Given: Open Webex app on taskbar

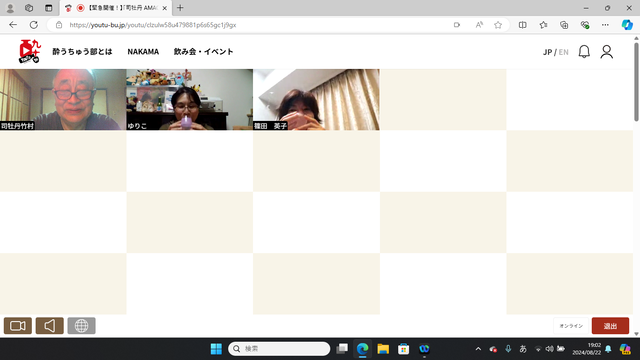Looking at the screenshot, I should pyautogui.click(x=424, y=349).
